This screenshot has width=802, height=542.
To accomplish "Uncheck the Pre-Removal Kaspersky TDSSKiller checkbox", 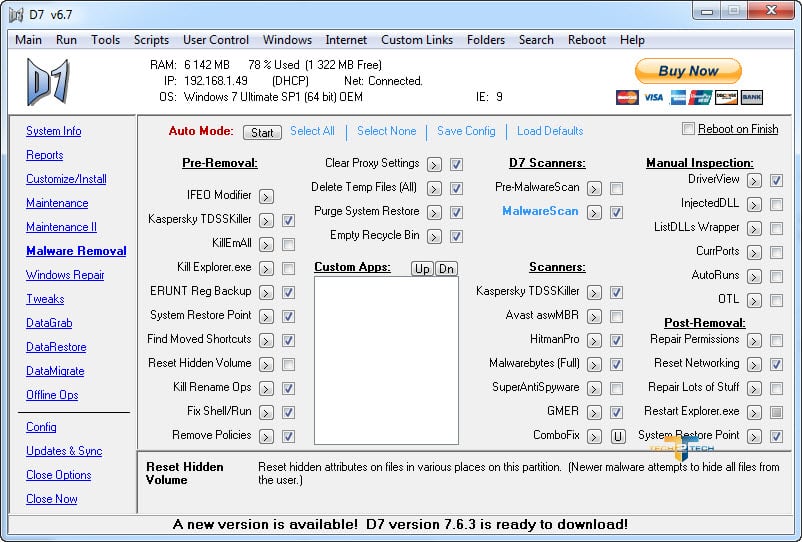I will (288, 220).
